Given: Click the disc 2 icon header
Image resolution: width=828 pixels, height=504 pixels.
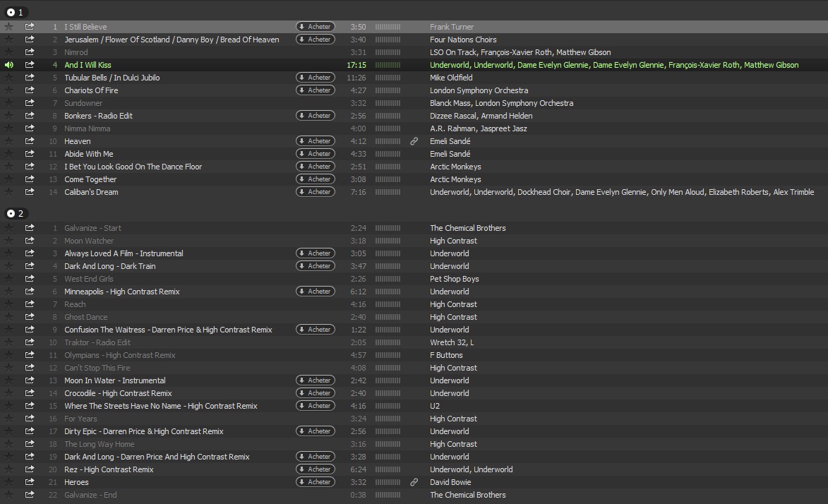Looking at the screenshot, I should [x=11, y=213].
